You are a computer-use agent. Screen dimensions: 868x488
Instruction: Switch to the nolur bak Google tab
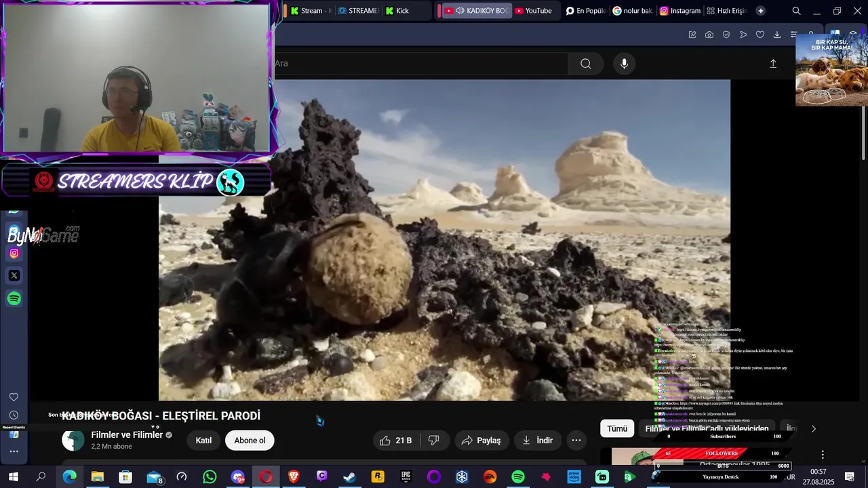[633, 11]
